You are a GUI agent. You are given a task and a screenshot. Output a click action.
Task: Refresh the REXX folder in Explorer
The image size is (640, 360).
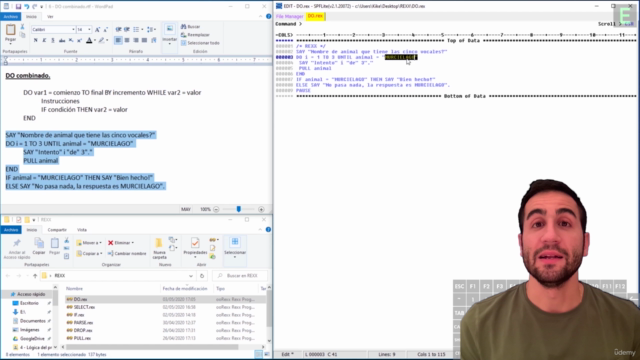tap(202, 276)
